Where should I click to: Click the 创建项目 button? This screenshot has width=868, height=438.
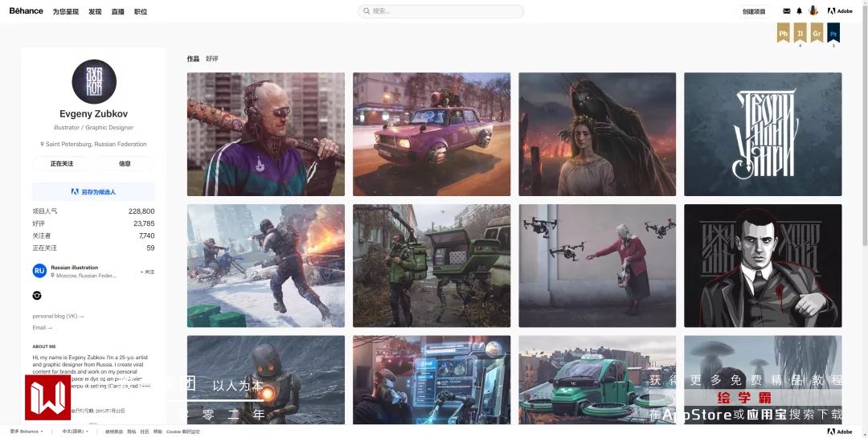[x=753, y=11]
